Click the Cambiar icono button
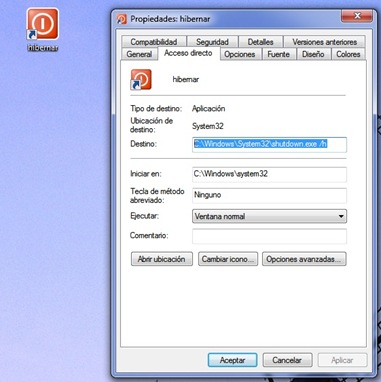381x382 pixels. (228, 259)
